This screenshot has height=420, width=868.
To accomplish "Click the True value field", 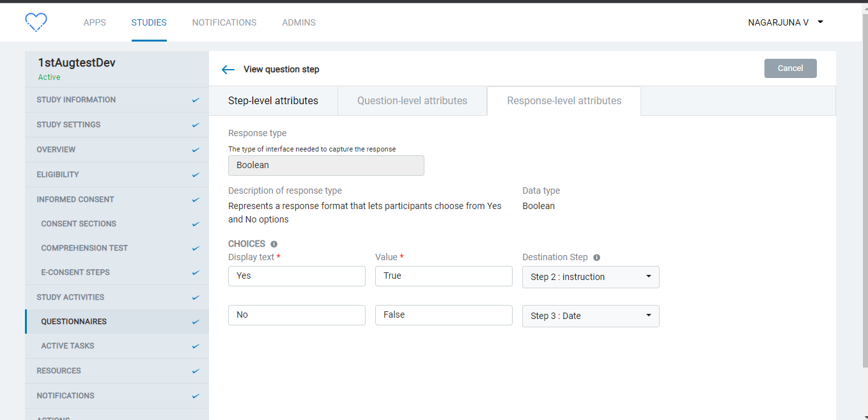I will 444,276.
